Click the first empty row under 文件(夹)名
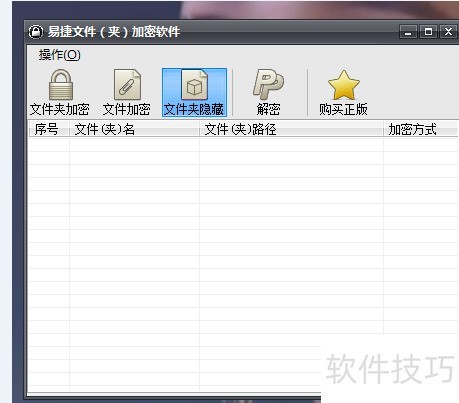Screen dimensions: 459x403 tap(134, 145)
